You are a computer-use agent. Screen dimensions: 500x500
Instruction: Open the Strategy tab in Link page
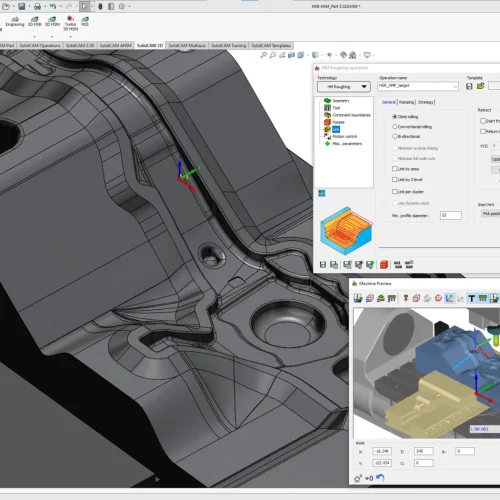point(426,102)
